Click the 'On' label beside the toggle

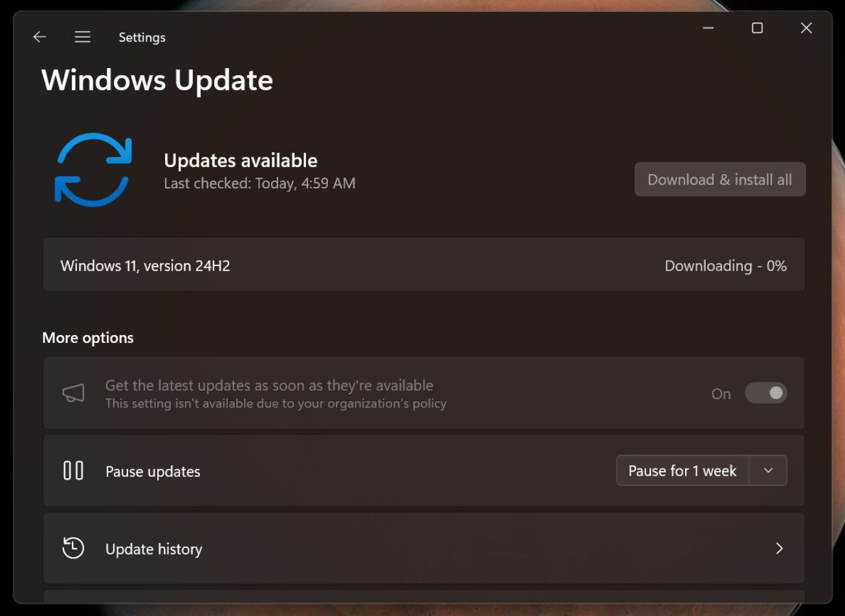tap(721, 394)
